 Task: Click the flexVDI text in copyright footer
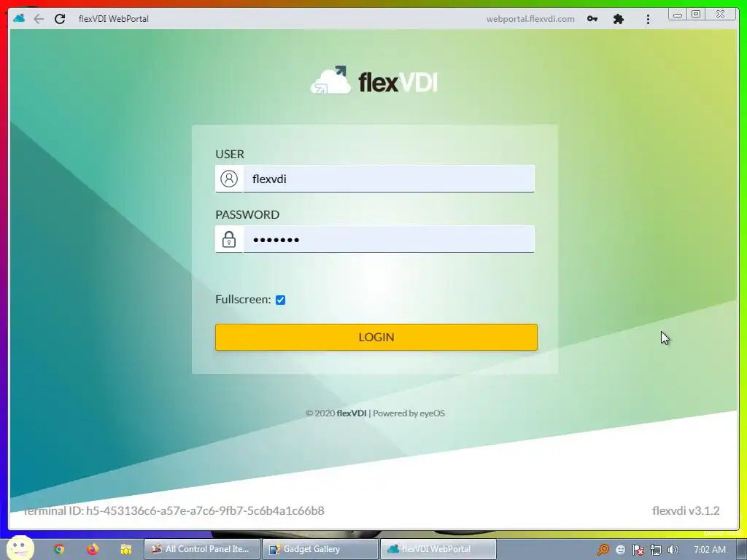pyautogui.click(x=352, y=413)
